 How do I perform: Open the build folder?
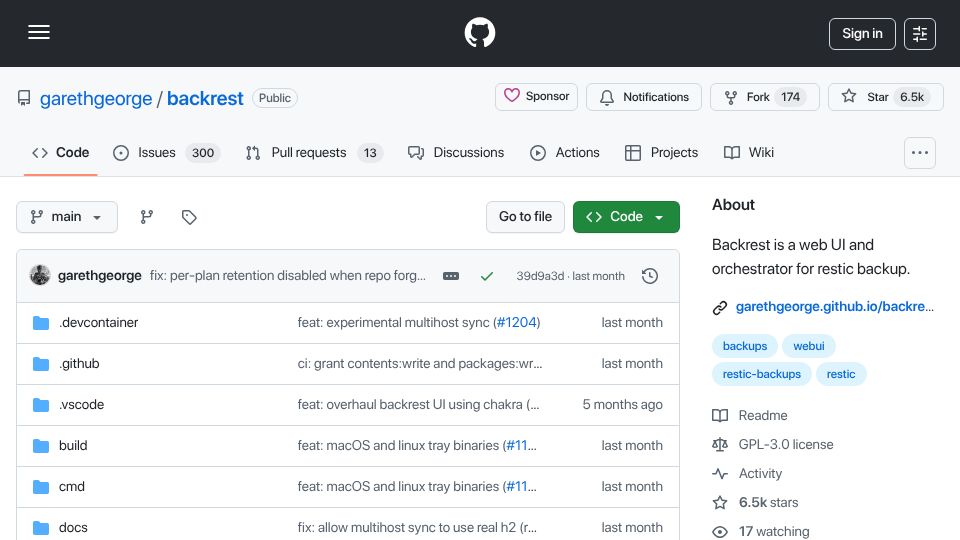(73, 446)
